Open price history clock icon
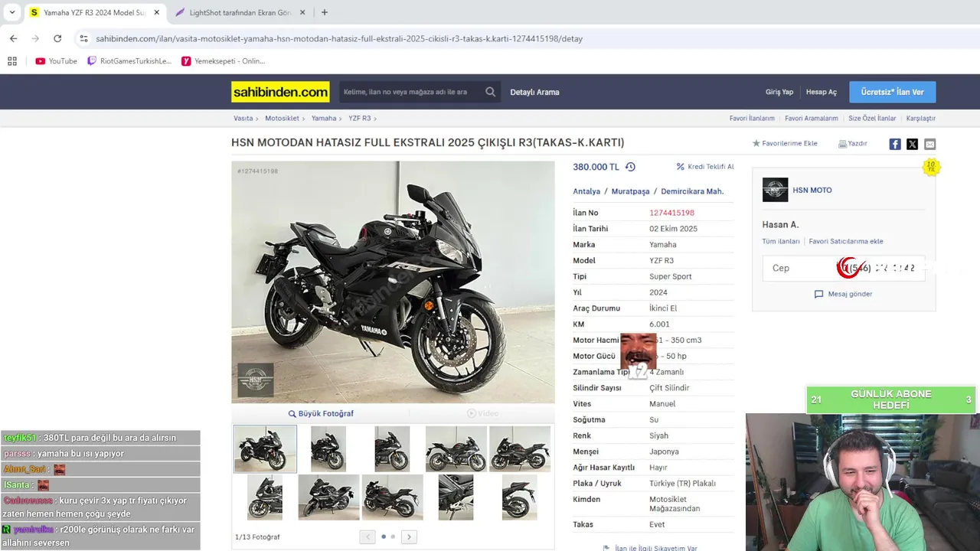 click(630, 167)
